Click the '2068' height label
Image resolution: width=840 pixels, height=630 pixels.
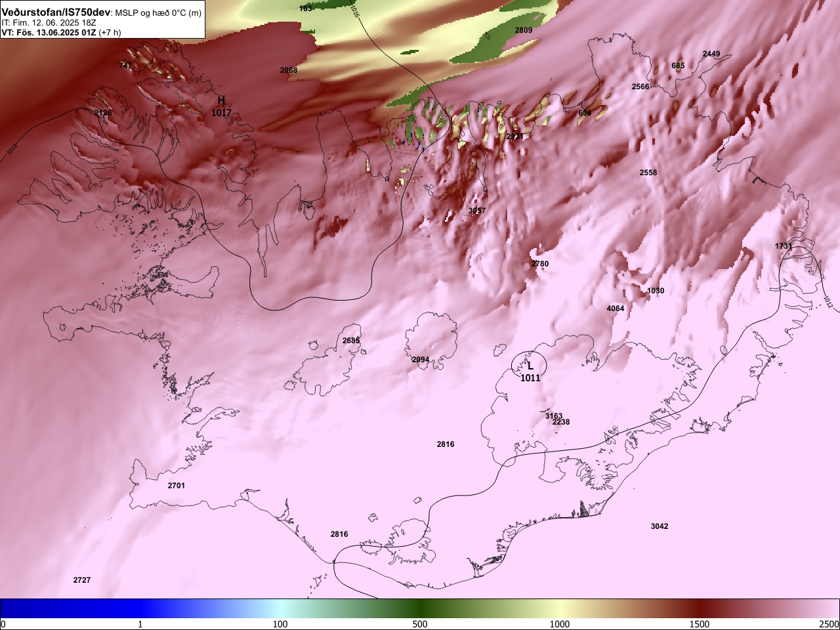pos(289,70)
